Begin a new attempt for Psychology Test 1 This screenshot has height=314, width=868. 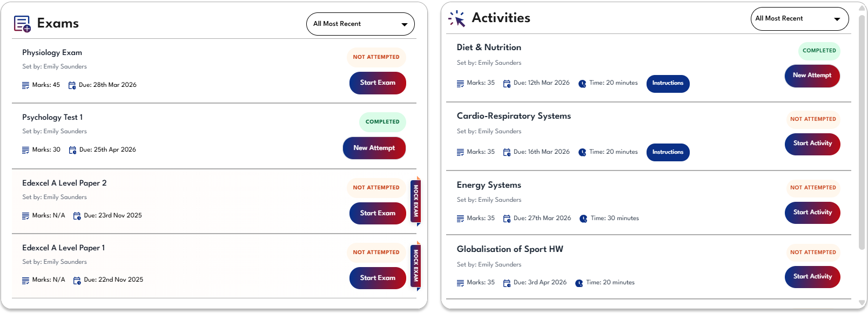tap(374, 148)
